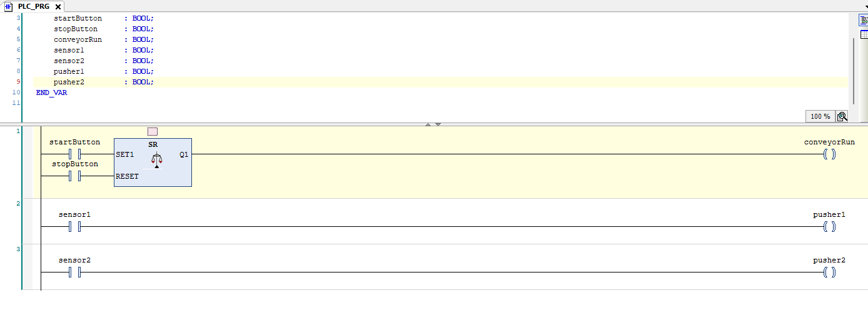Select network 3 by its number
Screen dimensions: 868x320
click(18, 249)
